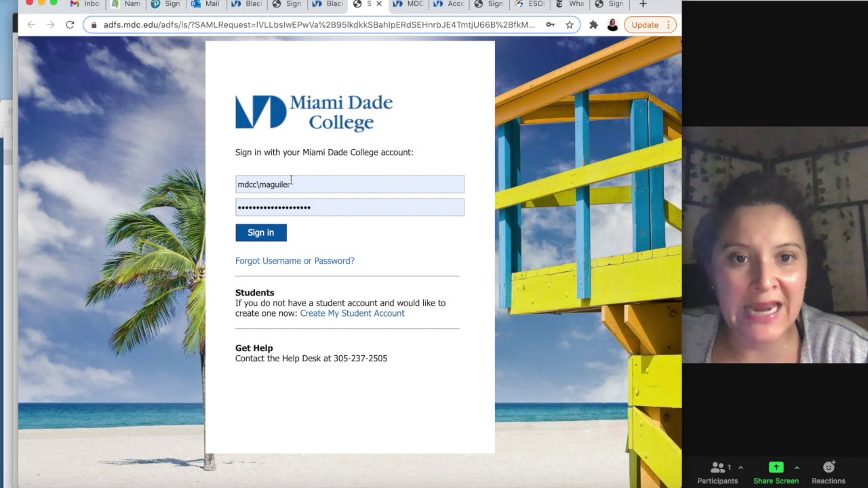Follow the Create My Student Account link
The image size is (868, 488).
click(x=353, y=313)
